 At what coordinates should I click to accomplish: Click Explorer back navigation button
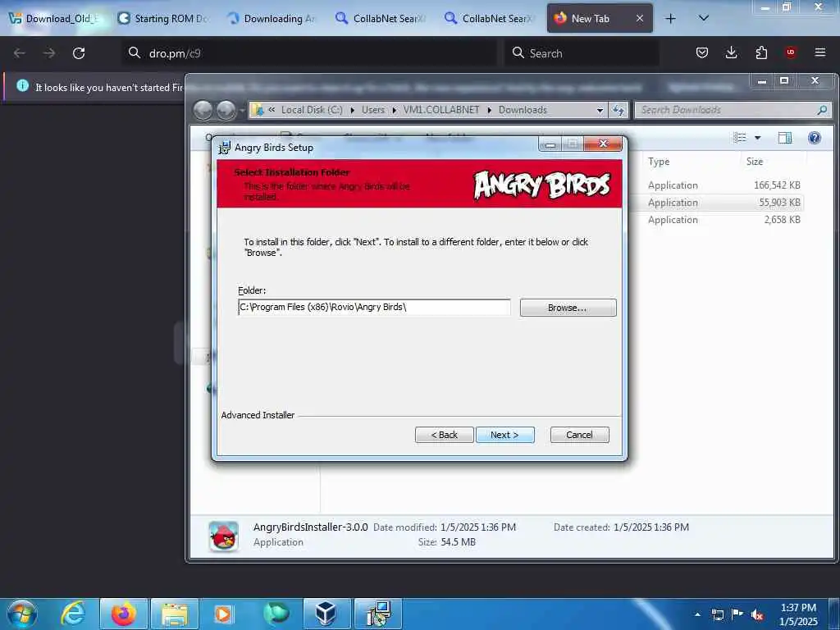[x=203, y=110]
